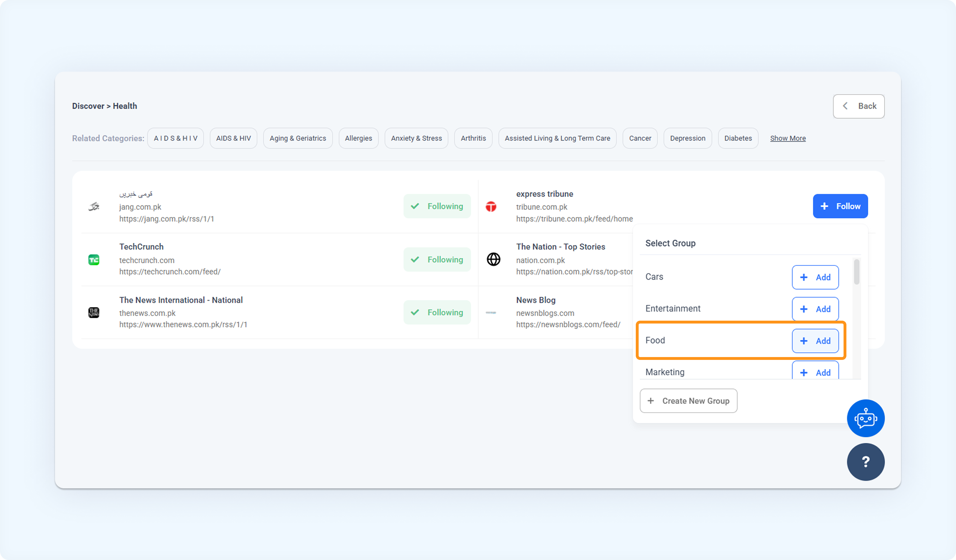Click the nation.com.pk domain text

click(x=540, y=260)
